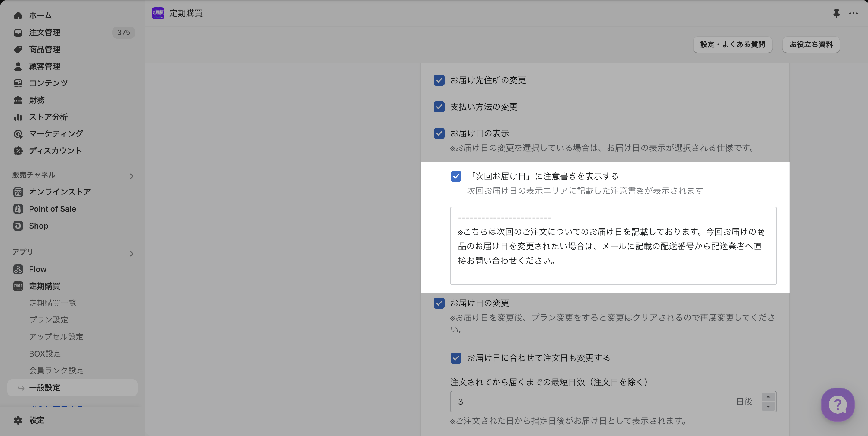Click the Discount badge icon

click(18, 151)
